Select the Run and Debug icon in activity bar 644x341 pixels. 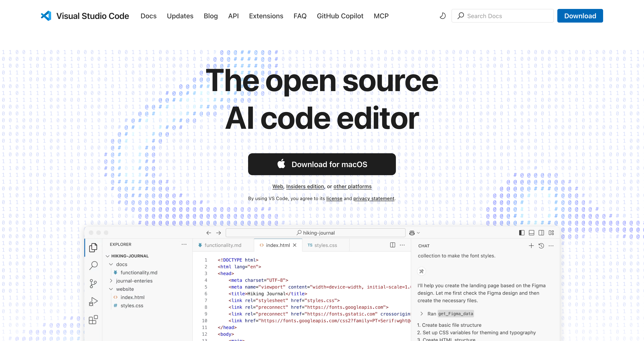click(x=93, y=302)
